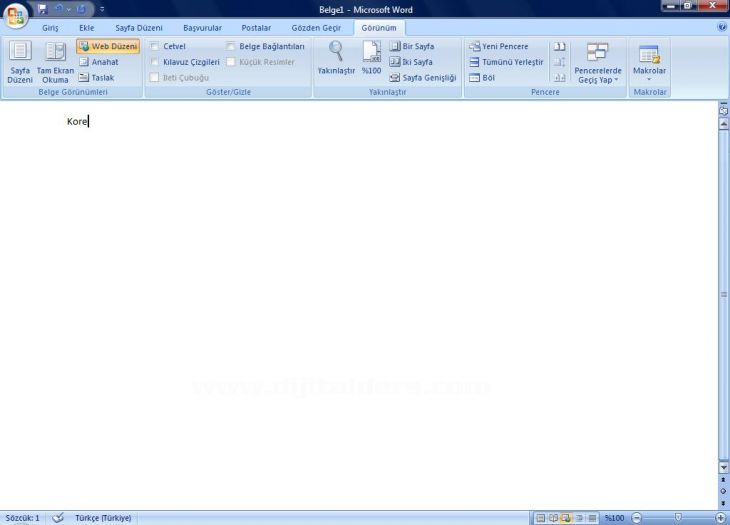The height and width of the screenshot is (525, 730).
Task: Open a Yeni Pencere
Action: 499,46
